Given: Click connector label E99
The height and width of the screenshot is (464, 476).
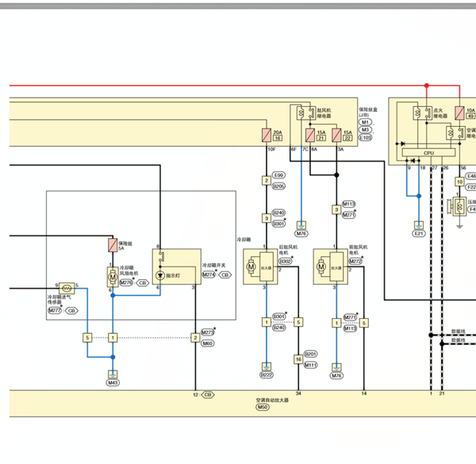Looking at the screenshot, I should tap(278, 175).
